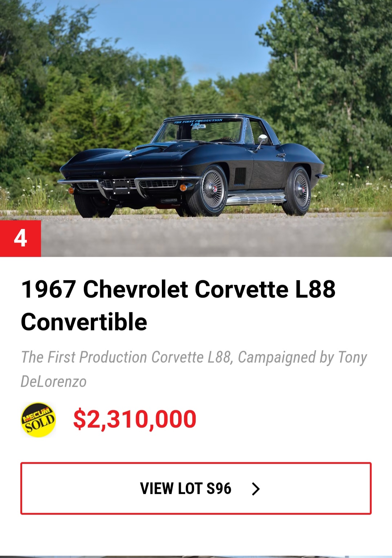392x558 pixels.
Task: Tap the DeLorenzo name in the subtitle
Action: tap(54, 382)
